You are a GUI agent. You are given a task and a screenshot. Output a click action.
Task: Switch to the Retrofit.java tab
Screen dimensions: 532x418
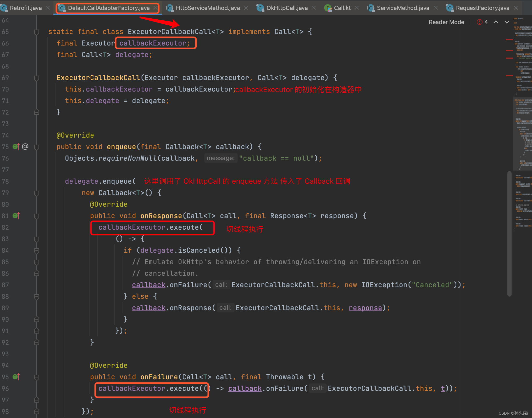coord(26,8)
